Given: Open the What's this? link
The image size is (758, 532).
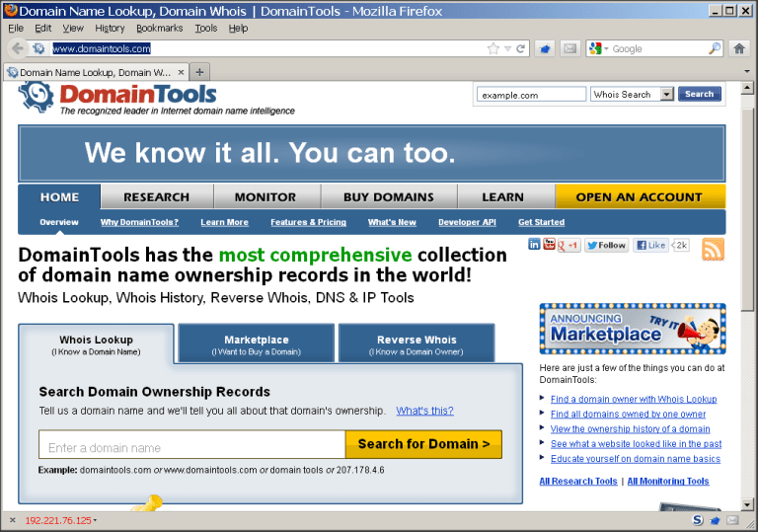Looking at the screenshot, I should coord(425,411).
